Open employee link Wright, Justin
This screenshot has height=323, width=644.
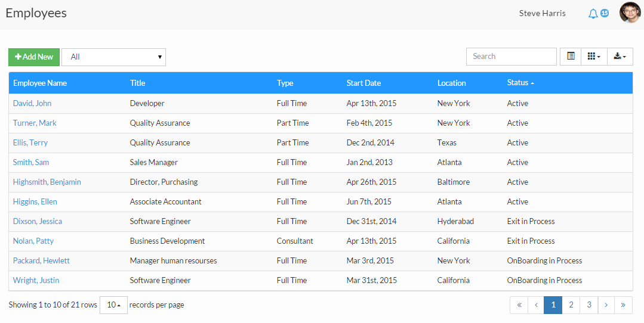[x=36, y=280]
